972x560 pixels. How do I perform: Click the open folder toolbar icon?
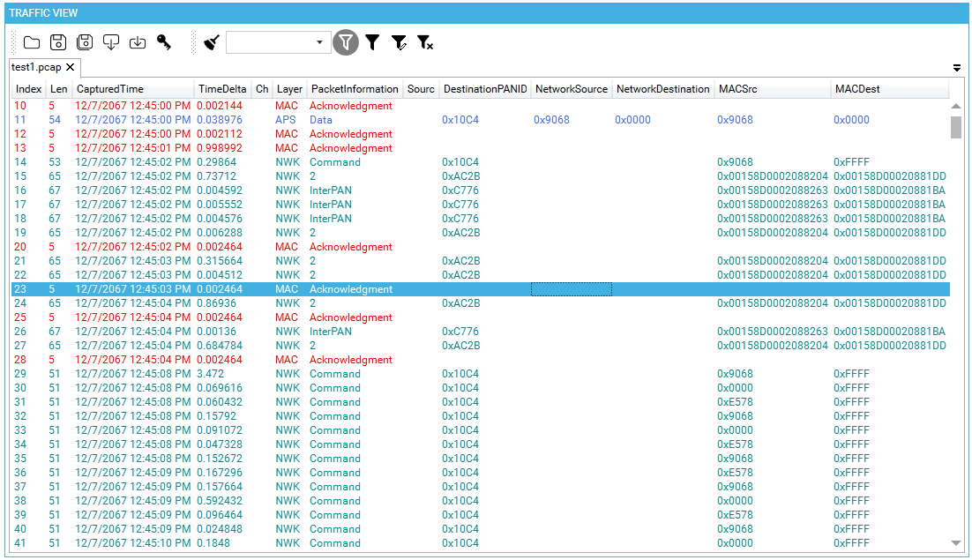(32, 42)
